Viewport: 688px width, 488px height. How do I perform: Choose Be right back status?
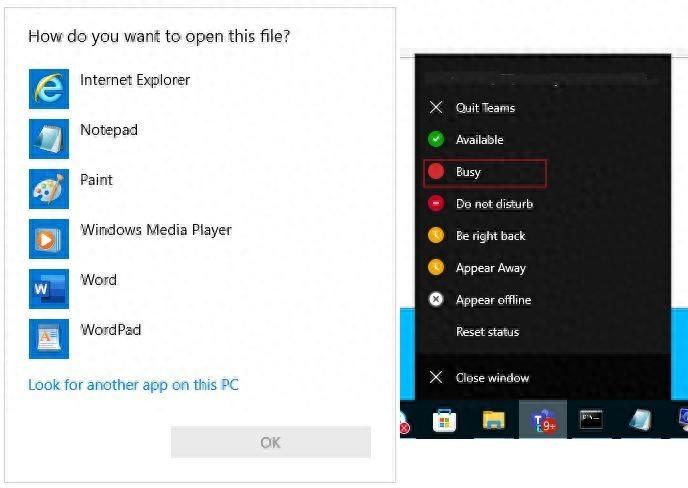490,236
